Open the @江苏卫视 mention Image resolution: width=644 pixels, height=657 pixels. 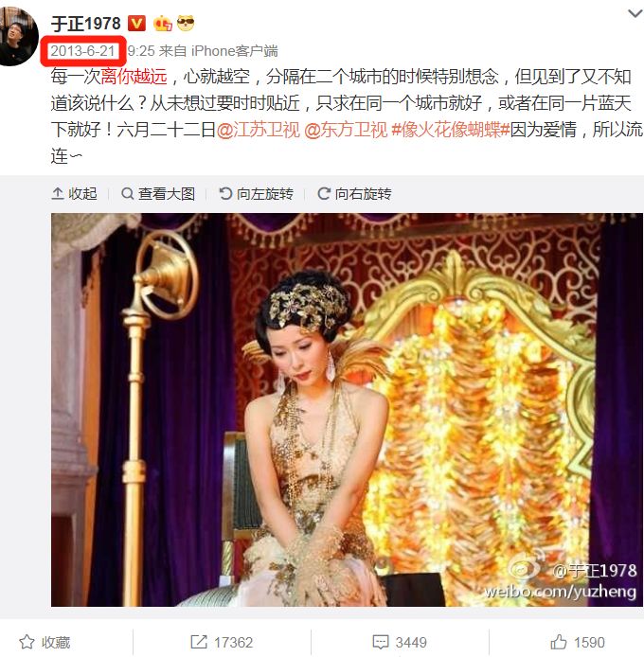(x=259, y=130)
